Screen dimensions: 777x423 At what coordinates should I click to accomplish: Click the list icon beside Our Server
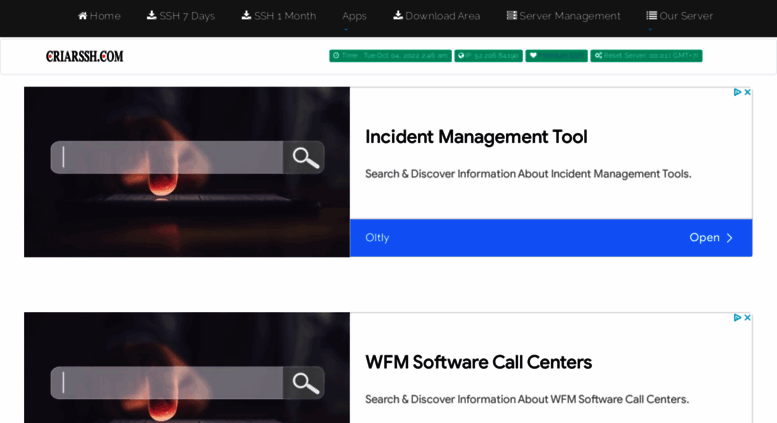click(652, 15)
